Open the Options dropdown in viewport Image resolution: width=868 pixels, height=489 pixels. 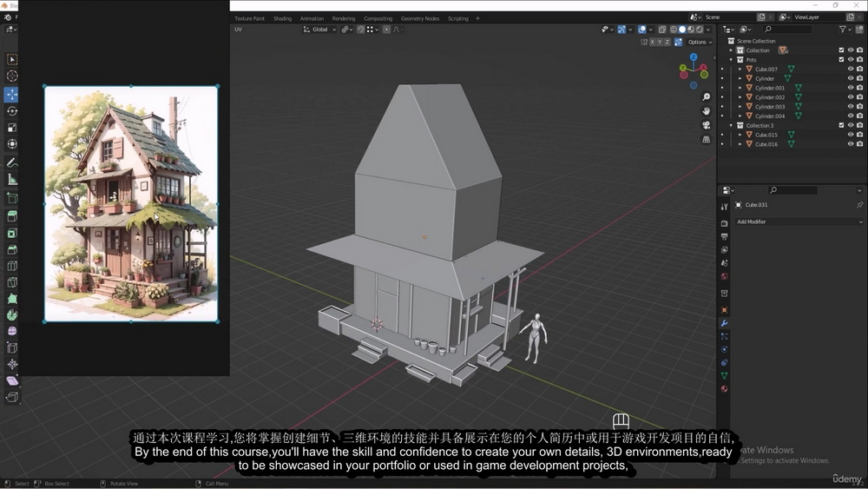700,42
